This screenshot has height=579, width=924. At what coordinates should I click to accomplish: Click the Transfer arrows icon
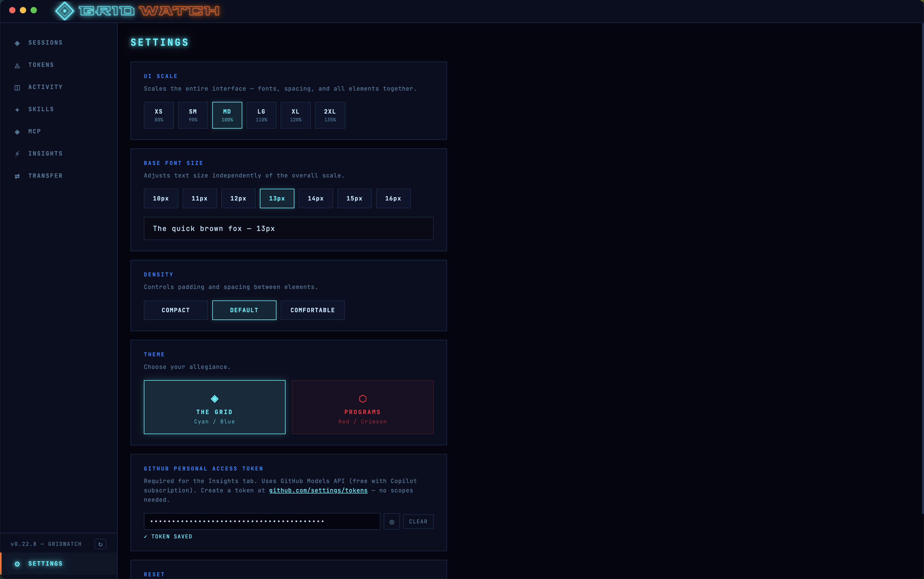coord(17,176)
